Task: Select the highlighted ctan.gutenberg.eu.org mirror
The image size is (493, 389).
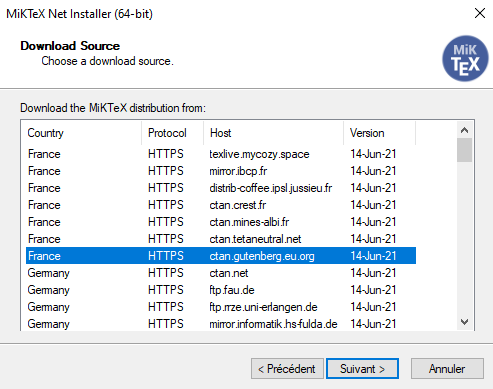Action: (x=221, y=256)
